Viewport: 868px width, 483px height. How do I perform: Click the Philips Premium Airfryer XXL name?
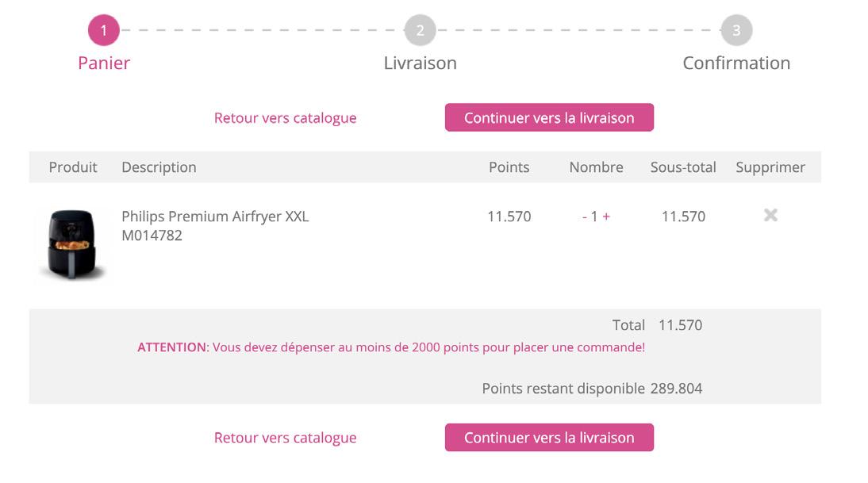tap(215, 217)
